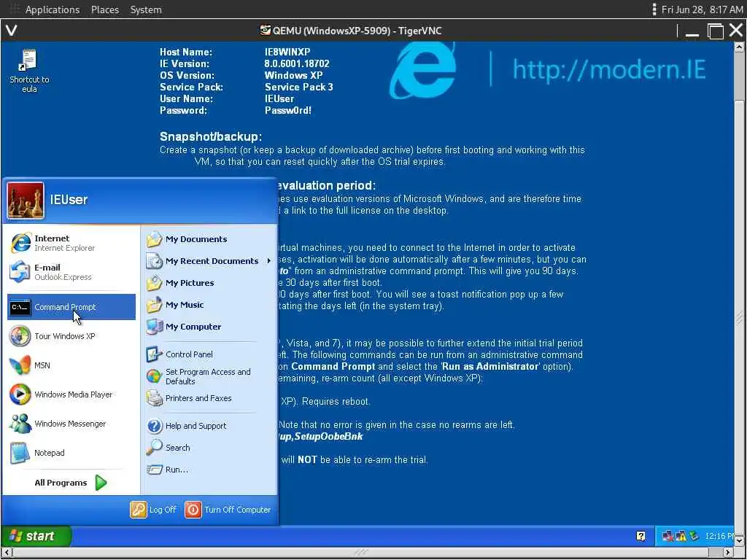Open Help and Support
Image resolution: width=747 pixels, height=560 pixels.
tap(209, 426)
